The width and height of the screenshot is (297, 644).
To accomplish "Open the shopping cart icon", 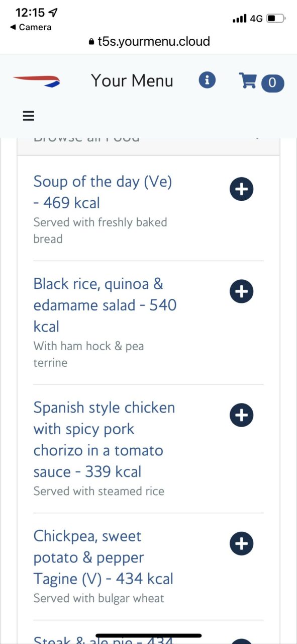I will [x=248, y=80].
